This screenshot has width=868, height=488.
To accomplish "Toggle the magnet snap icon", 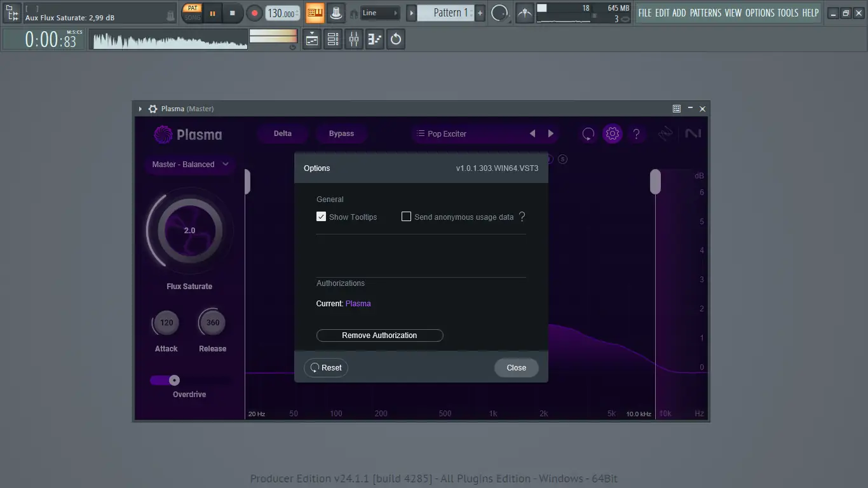I will [354, 13].
